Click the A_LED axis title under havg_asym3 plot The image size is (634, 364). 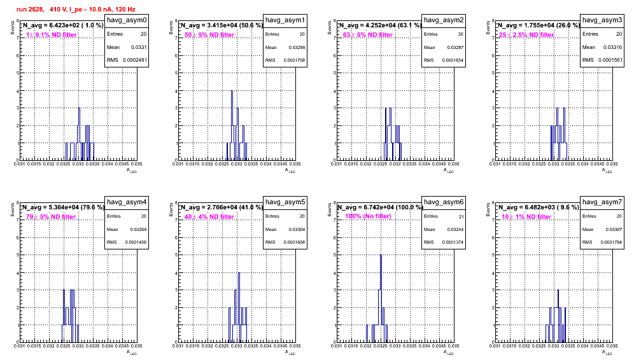[607, 171]
